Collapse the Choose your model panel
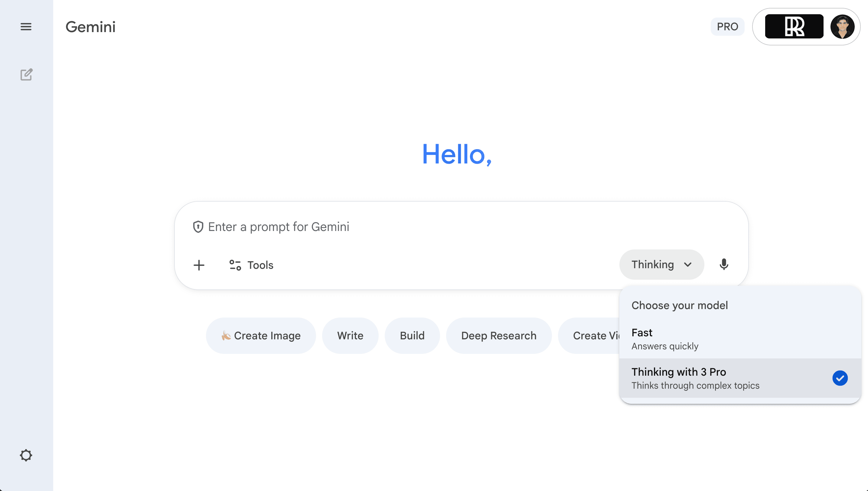The height and width of the screenshot is (491, 868). click(680, 305)
